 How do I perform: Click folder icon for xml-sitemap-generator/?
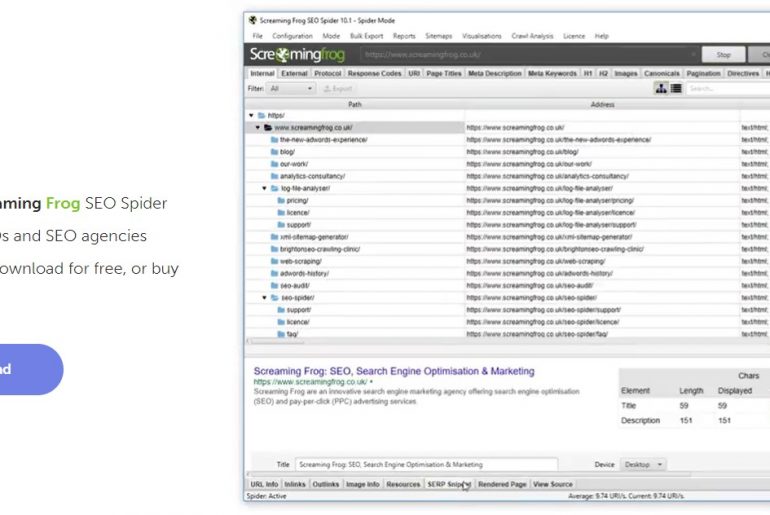click(x=275, y=237)
